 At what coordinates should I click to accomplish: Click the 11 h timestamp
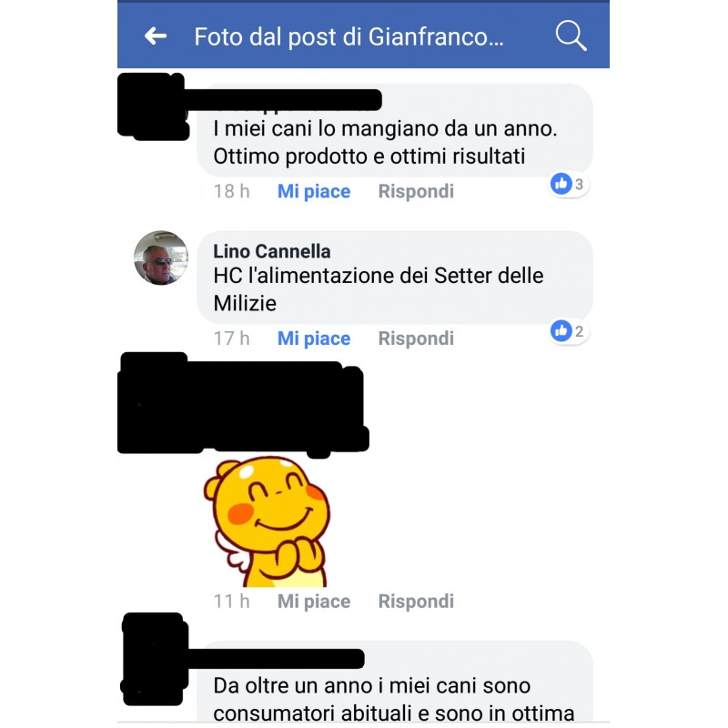coord(232,602)
